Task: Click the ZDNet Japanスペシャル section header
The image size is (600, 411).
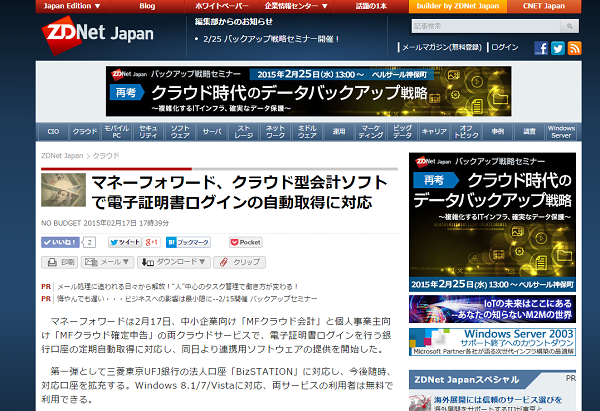Action: tap(467, 380)
